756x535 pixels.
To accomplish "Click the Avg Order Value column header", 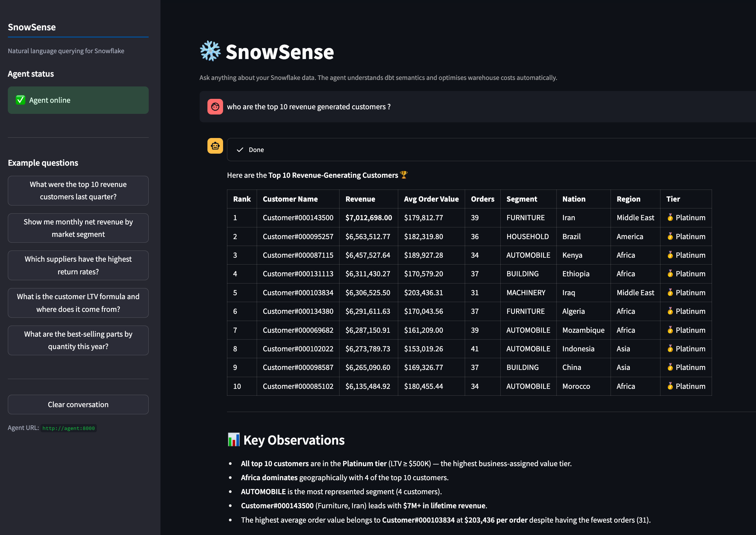I will (431, 199).
